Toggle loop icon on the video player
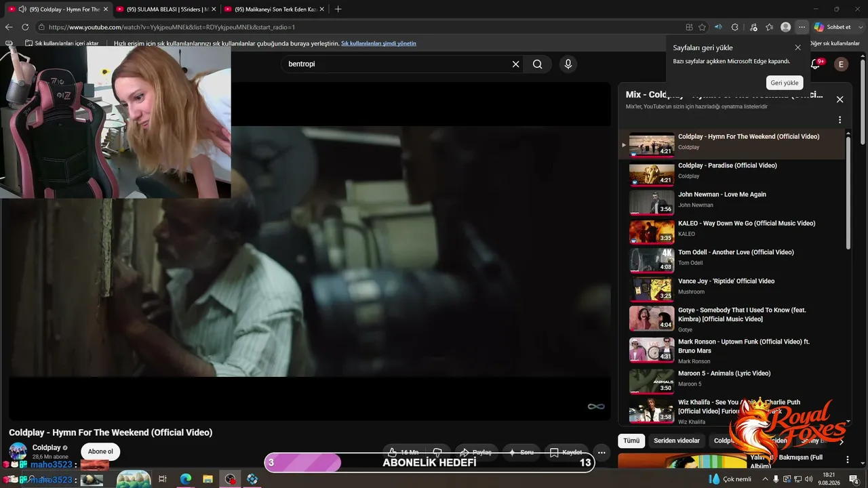The image size is (868, 488). click(x=596, y=406)
